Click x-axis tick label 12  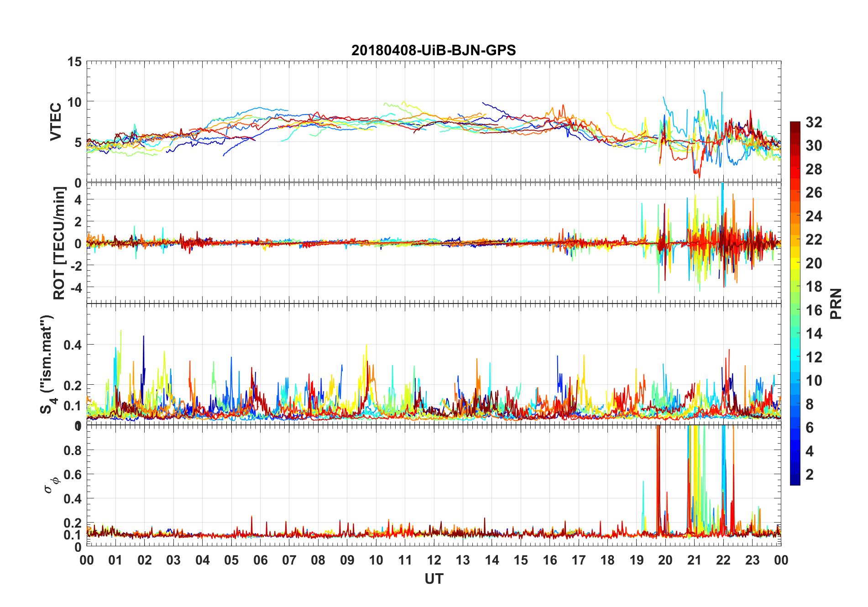click(434, 560)
